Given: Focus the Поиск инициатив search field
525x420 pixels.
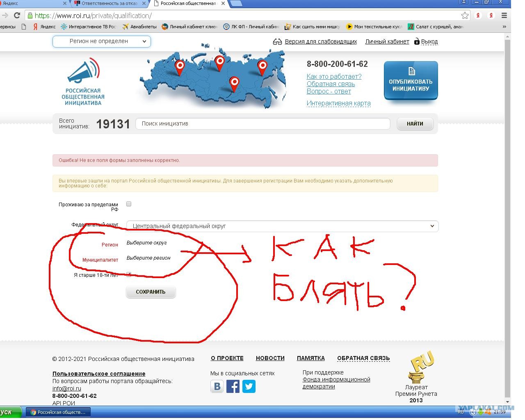Looking at the screenshot, I should tap(262, 123).
